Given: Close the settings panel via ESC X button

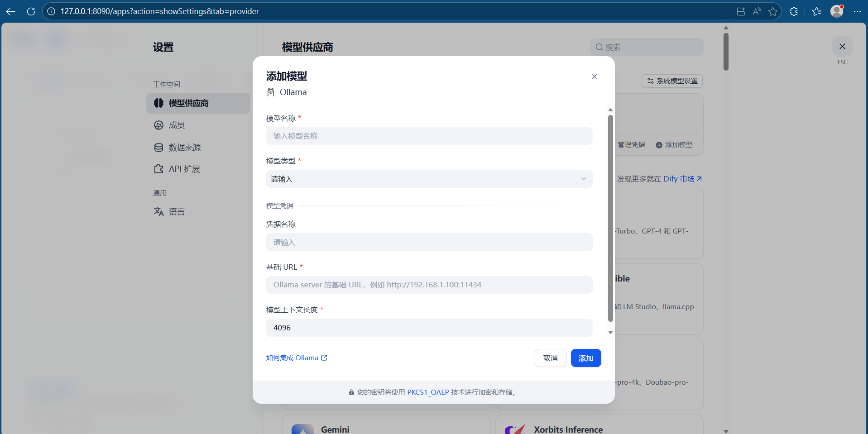Looking at the screenshot, I should (x=842, y=47).
